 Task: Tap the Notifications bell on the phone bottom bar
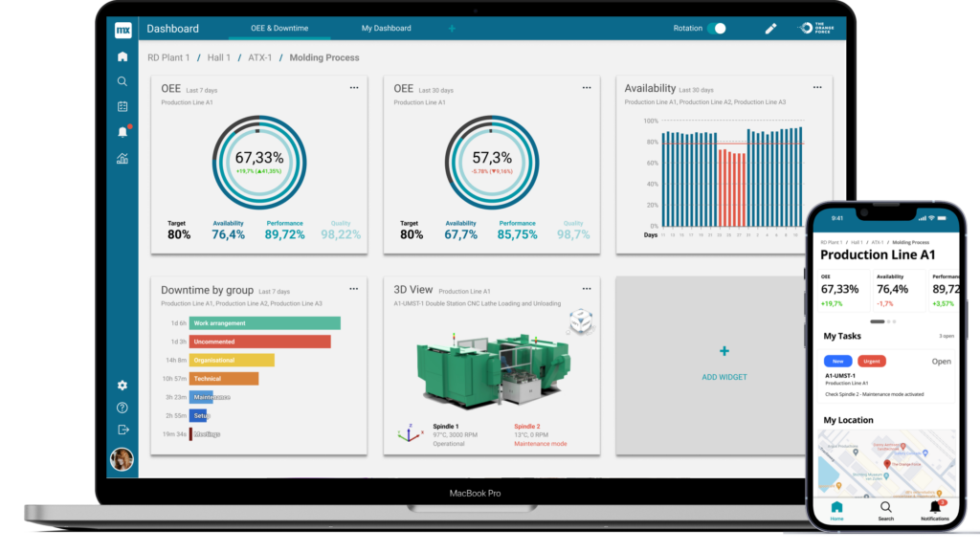coord(935,508)
